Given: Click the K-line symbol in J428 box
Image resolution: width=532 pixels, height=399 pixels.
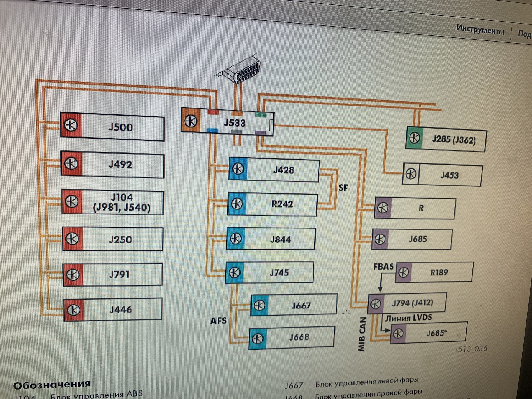Looking at the screenshot, I should tap(238, 168).
